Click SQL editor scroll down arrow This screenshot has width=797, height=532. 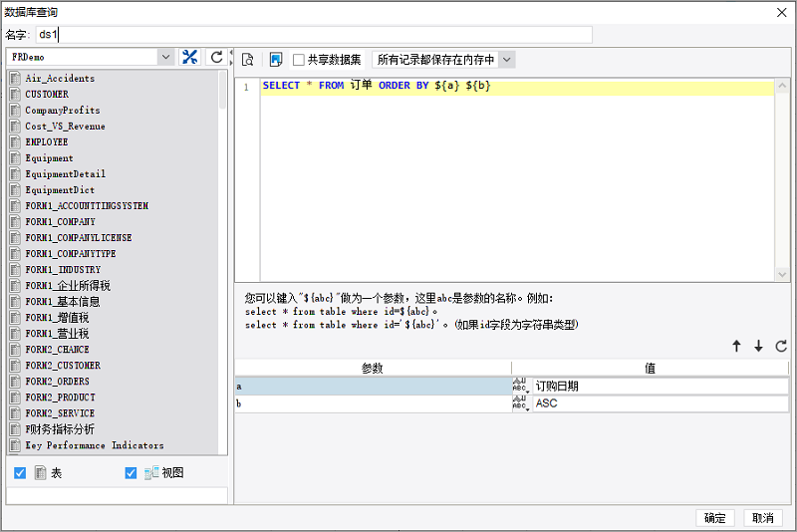click(782, 274)
